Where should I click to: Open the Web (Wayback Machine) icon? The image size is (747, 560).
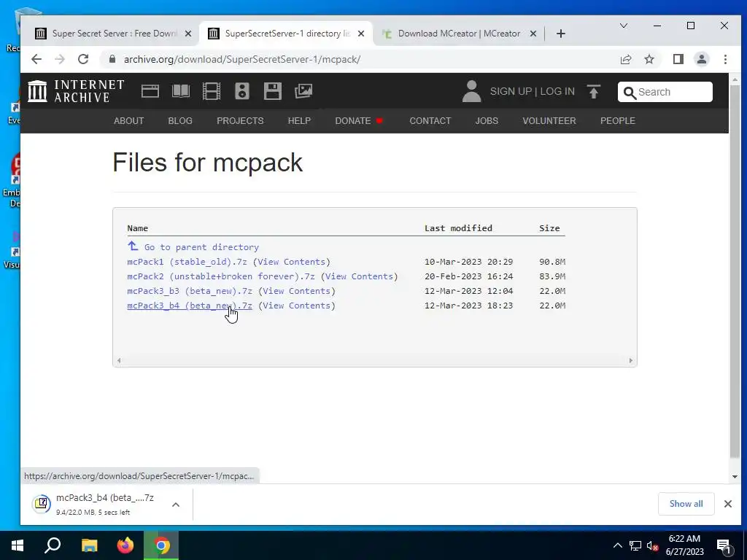pyautogui.click(x=150, y=91)
